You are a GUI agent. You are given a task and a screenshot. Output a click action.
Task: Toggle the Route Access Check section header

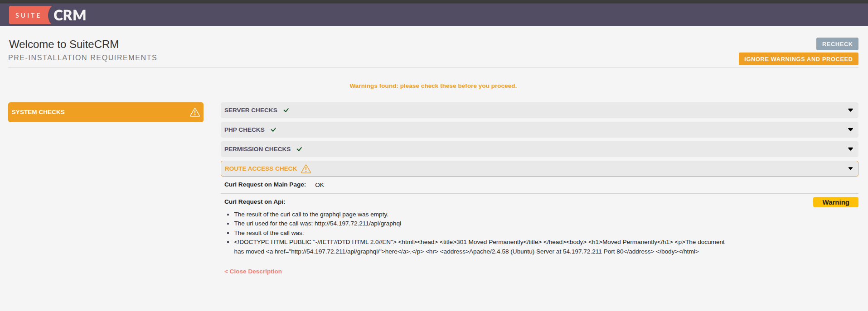point(539,169)
